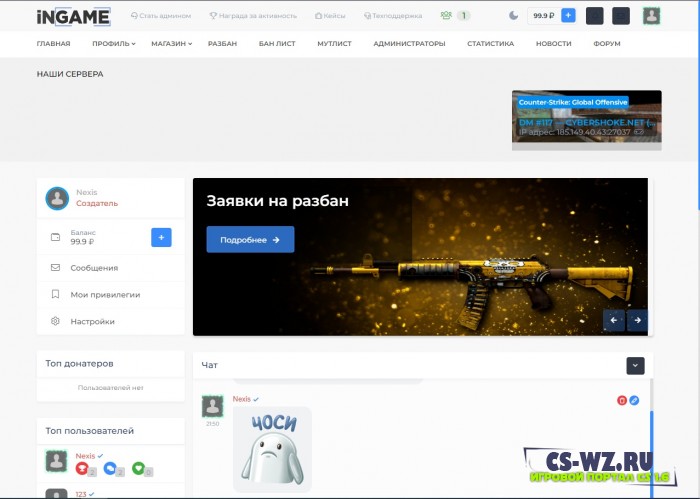Copy the server IP address icon
The height and width of the screenshot is (499, 700).
click(639, 132)
